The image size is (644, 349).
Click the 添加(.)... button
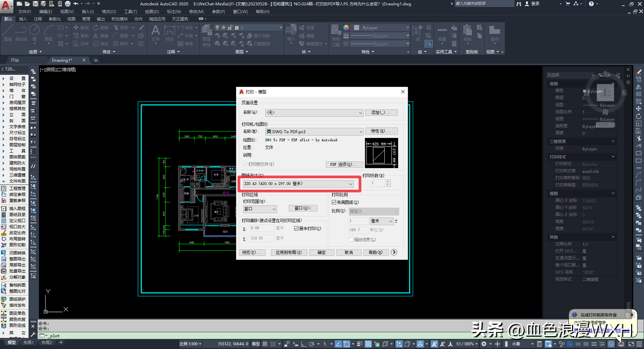(382, 113)
